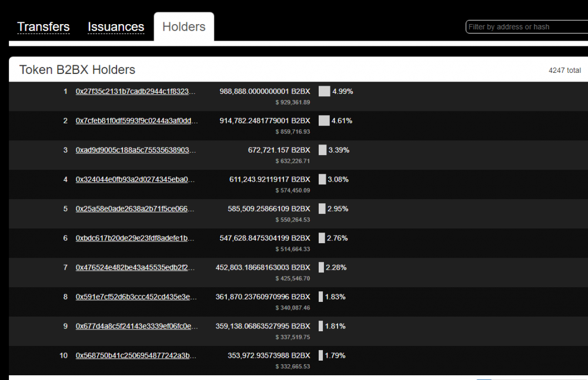This screenshot has height=380, width=588.
Task: Click the $ 337,519.75 value
Action: 293,337
